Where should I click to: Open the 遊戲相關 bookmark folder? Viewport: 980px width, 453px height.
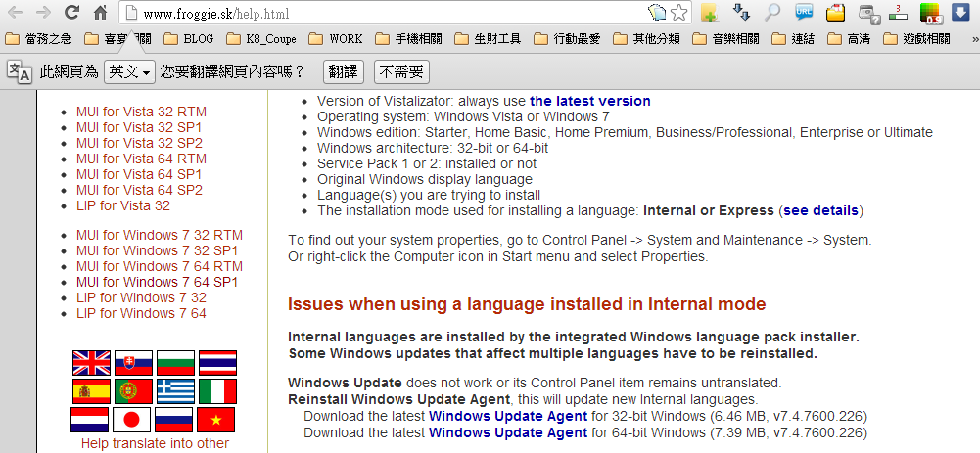917,39
